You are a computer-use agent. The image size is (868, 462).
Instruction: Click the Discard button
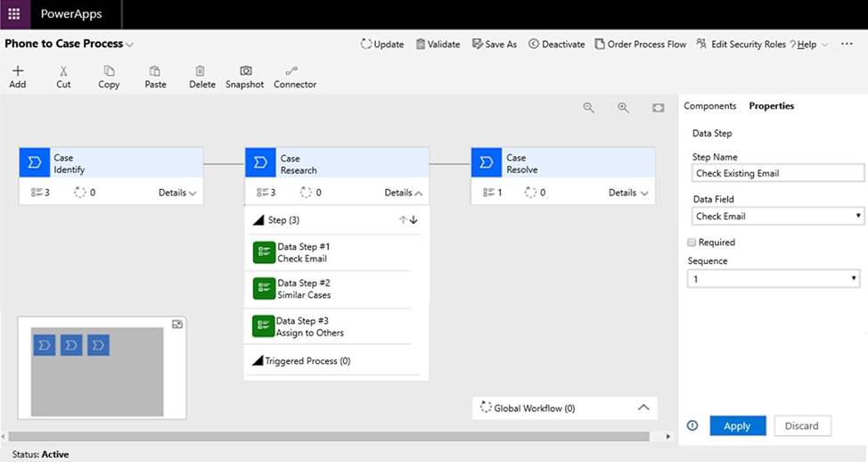click(x=801, y=426)
